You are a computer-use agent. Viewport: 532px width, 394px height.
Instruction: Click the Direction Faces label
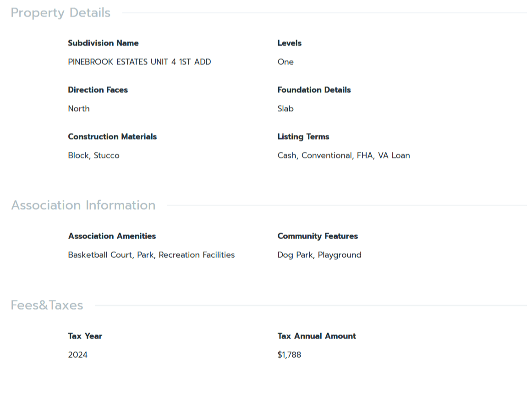click(98, 90)
